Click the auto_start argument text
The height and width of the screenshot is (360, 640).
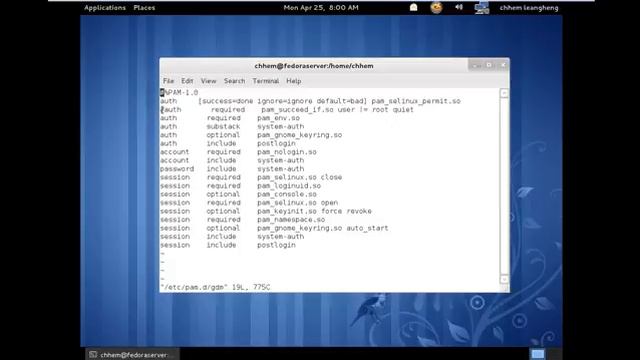pos(367,228)
